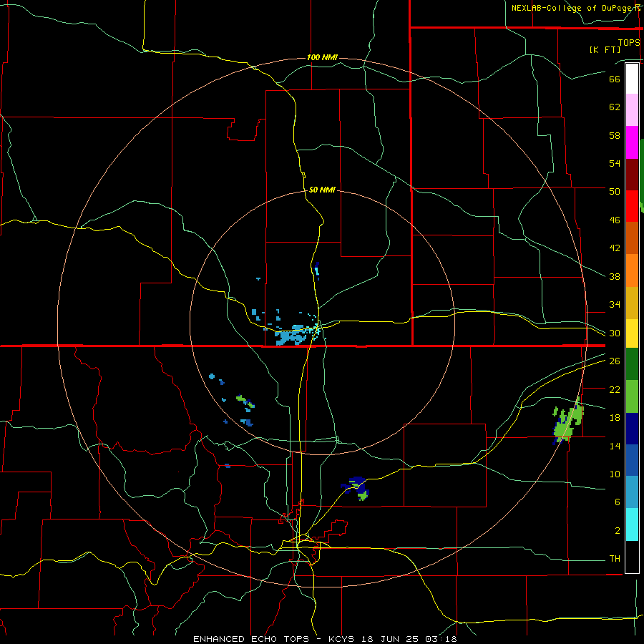Image resolution: width=644 pixels, height=644 pixels.
Task: Click the "58" legend label
Action: (615, 135)
